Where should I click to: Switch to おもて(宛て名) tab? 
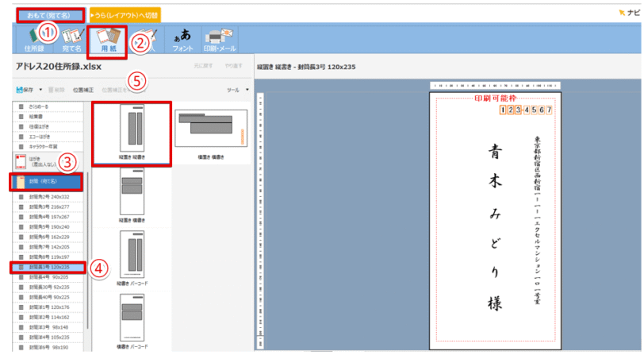pos(48,14)
